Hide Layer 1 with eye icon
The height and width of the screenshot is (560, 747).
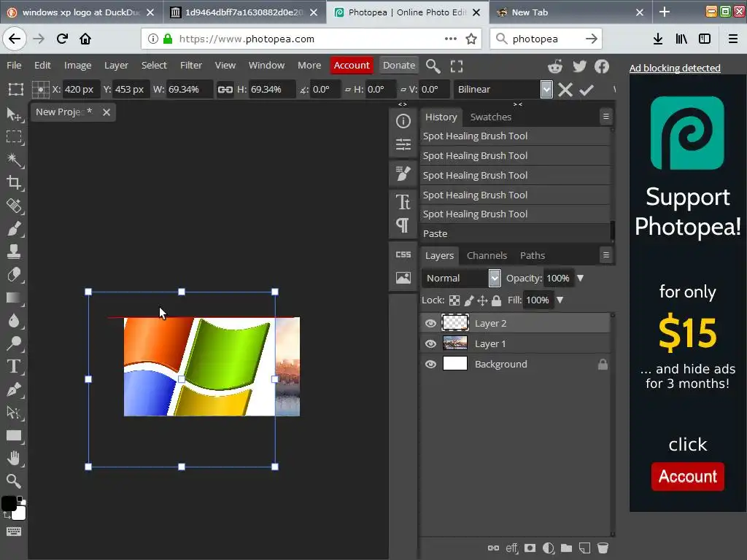pos(430,344)
